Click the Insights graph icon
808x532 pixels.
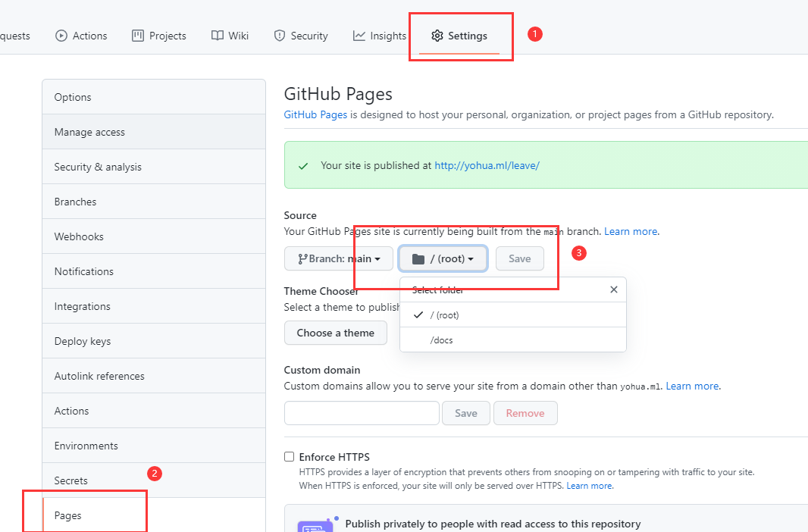359,36
